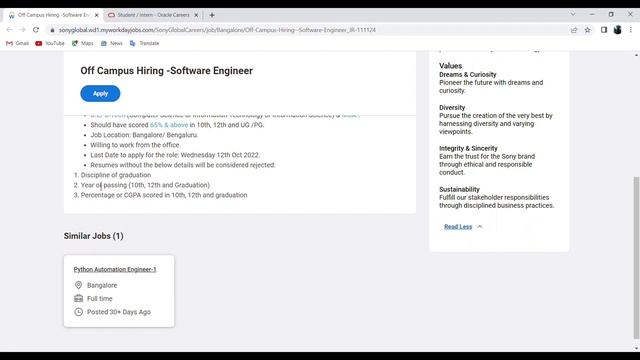This screenshot has width=640, height=360.
Task: Click the page vertical scrollbar thumb
Action: 636,258
